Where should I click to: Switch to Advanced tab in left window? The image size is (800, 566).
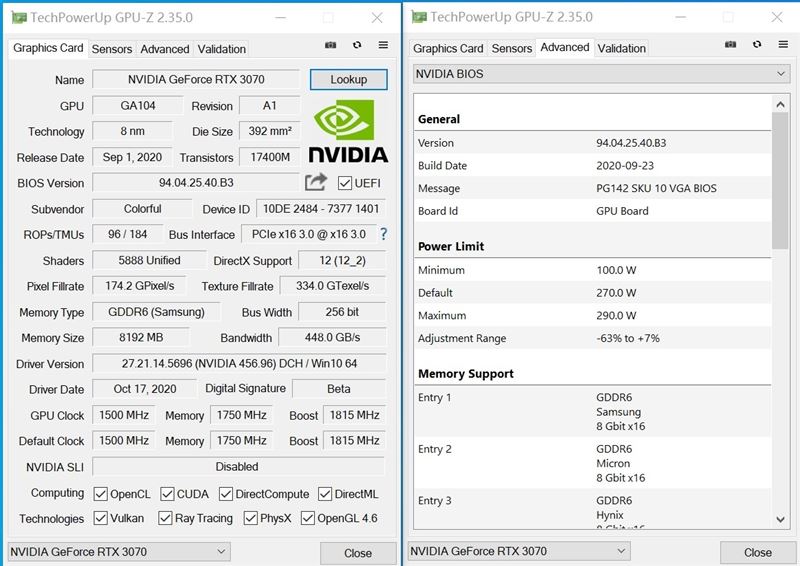pos(164,49)
